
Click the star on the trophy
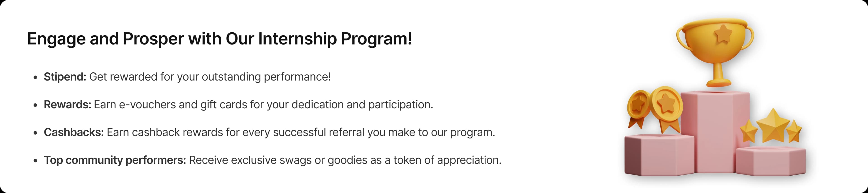(723, 34)
